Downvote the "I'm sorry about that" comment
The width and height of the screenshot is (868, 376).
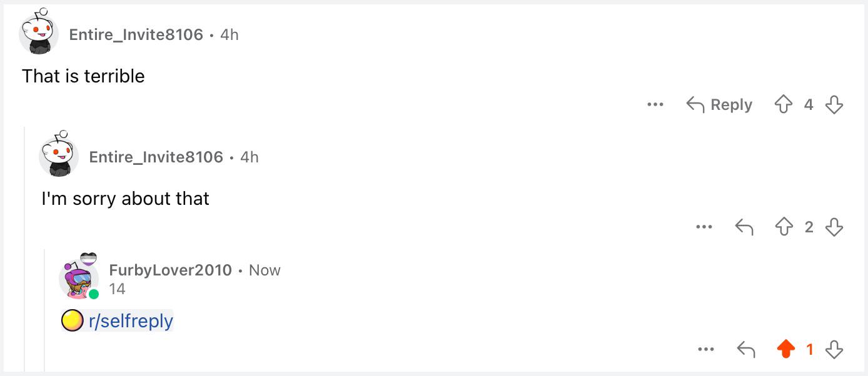[834, 227]
